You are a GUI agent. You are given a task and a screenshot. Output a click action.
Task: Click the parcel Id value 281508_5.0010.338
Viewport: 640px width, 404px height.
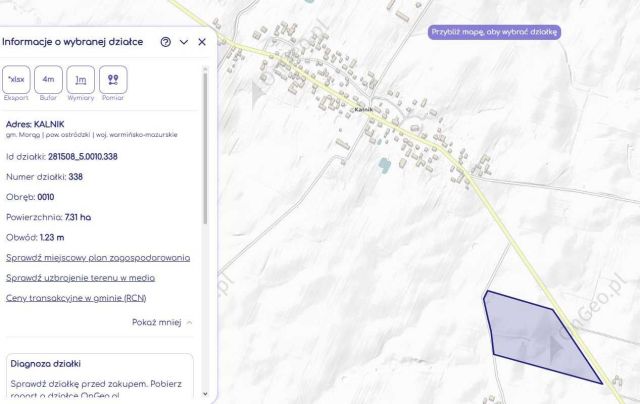pyautogui.click(x=83, y=157)
